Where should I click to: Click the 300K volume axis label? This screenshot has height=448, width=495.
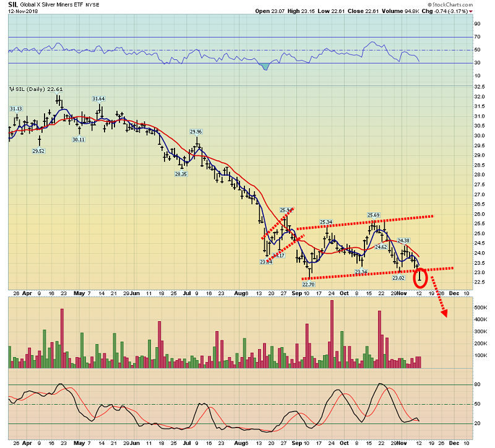coord(481,332)
